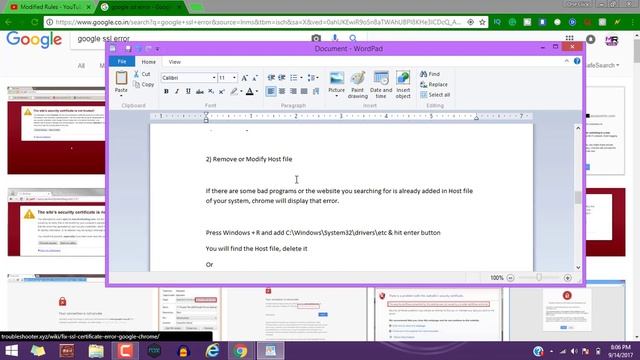Screen dimensions: 640x360
Task: Click the Paint drawing icon
Action: click(x=358, y=78)
